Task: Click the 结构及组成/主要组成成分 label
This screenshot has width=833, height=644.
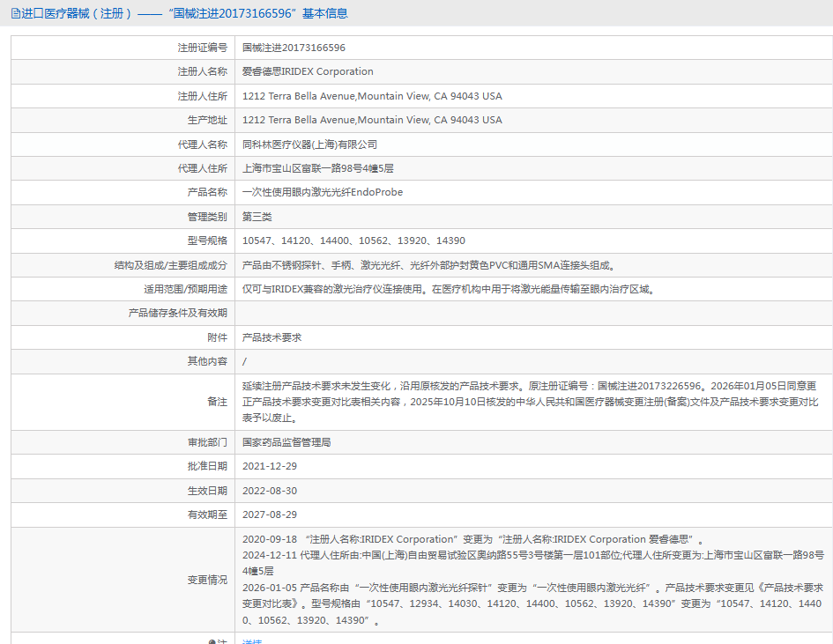Action: click(x=170, y=265)
